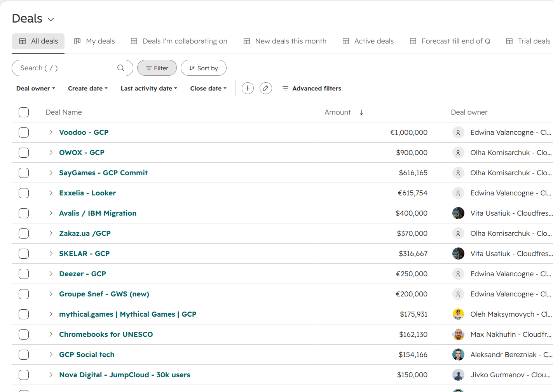This screenshot has width=553, height=392.
Task: Click the table icon on All deals tab
Action: click(x=23, y=41)
